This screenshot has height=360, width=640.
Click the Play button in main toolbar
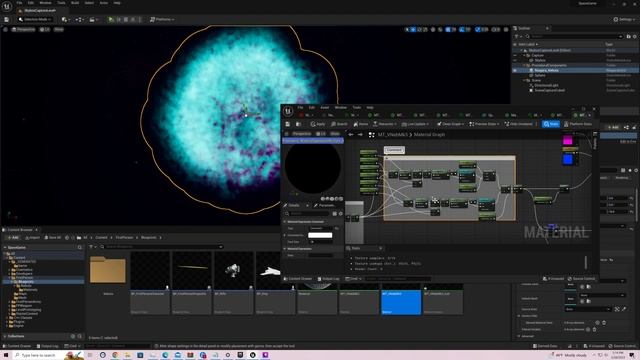tap(111, 19)
